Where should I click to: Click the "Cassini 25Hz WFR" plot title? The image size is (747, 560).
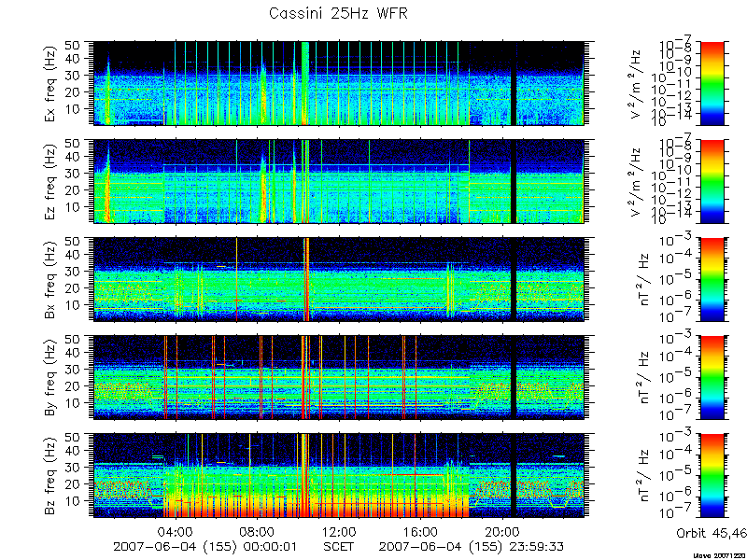click(x=338, y=13)
